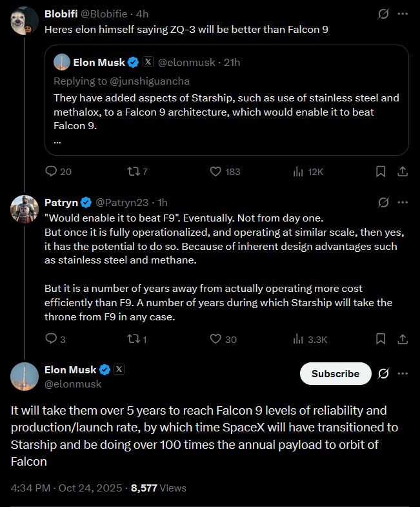Viewport: 420px width, 507px height.
Task: Open Patryn's profile avatar
Action: (25, 208)
